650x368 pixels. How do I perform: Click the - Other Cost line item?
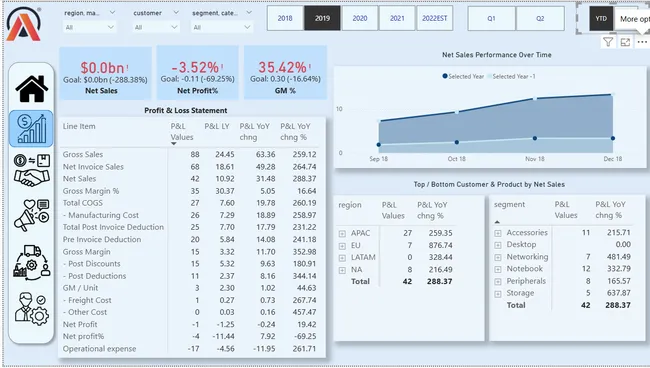[x=85, y=312]
